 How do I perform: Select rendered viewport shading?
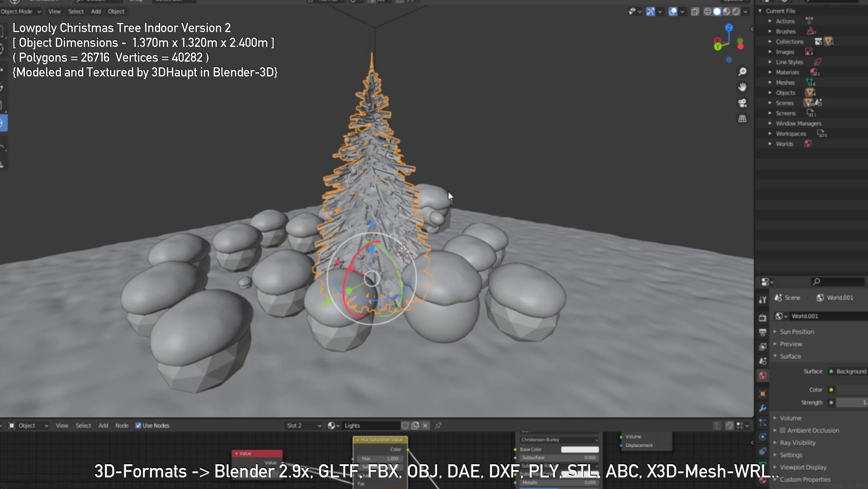(736, 12)
